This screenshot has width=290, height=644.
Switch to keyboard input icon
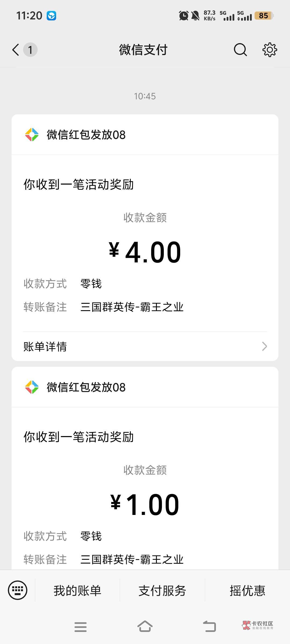click(x=18, y=590)
